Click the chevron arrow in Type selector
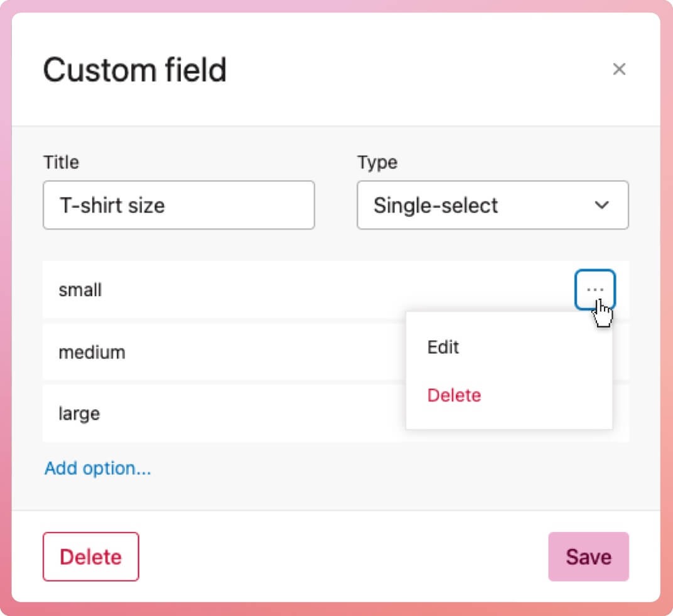Image resolution: width=673 pixels, height=616 pixels. coord(602,205)
